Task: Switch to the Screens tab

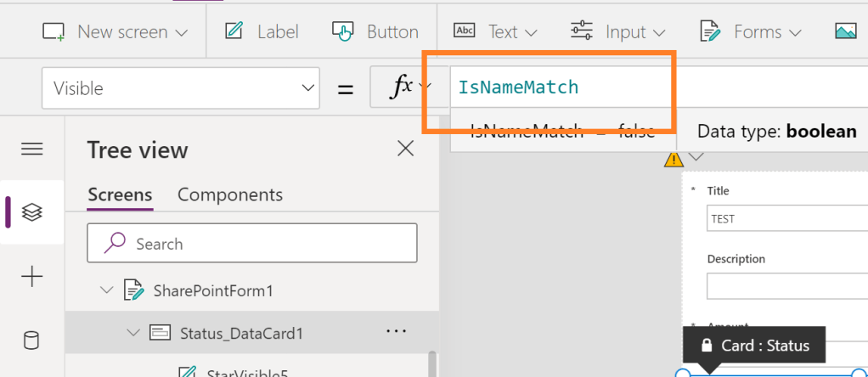Action: coord(120,194)
